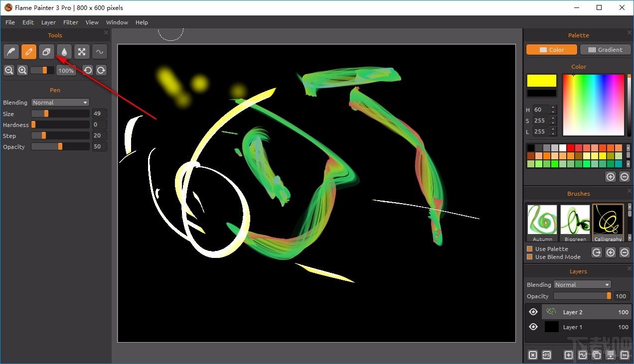The width and height of the screenshot is (634, 364).
Task: Click the Undo arrow button
Action: click(x=88, y=70)
